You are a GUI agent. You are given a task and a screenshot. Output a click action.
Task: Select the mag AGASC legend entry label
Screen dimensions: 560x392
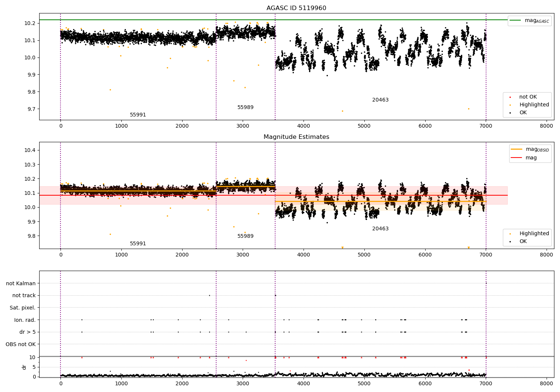[537, 21]
